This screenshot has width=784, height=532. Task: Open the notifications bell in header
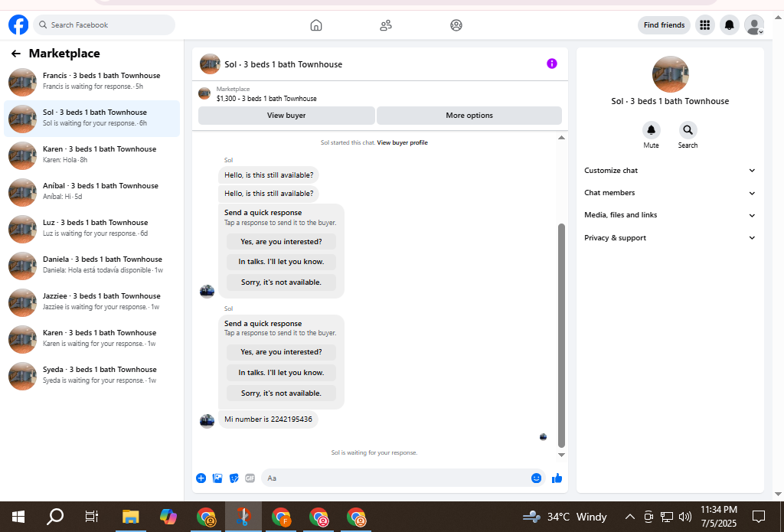[x=730, y=25]
